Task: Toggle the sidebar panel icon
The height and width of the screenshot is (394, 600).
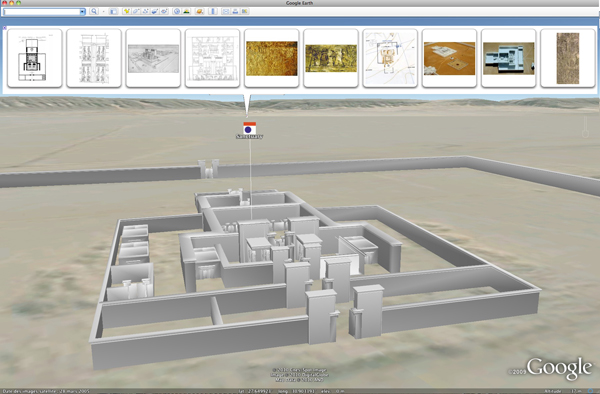Action: point(114,11)
